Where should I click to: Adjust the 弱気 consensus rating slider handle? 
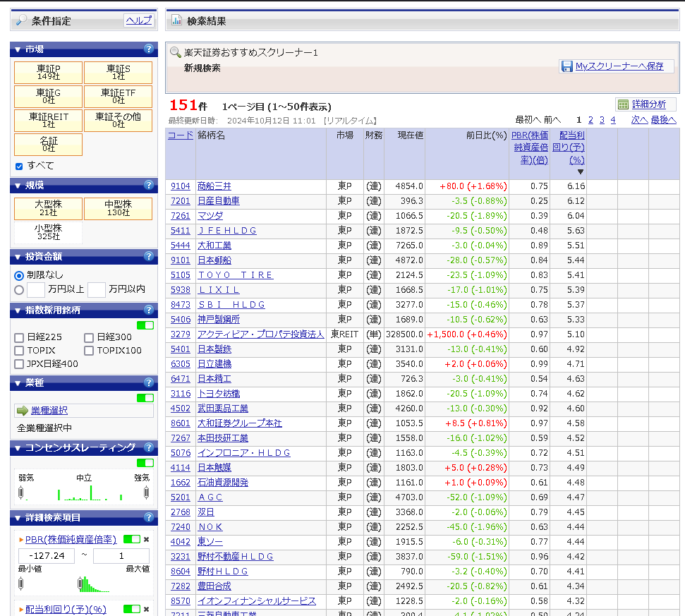pyautogui.click(x=20, y=493)
